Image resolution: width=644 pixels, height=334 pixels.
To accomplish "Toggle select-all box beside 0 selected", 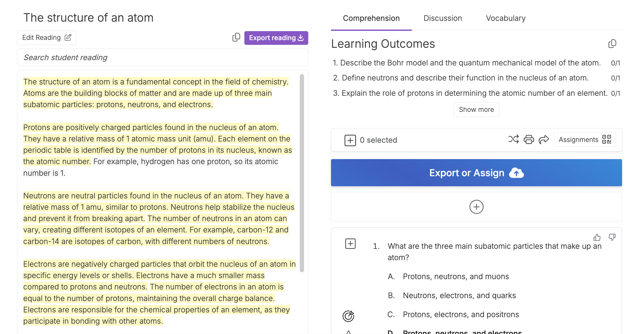I will point(350,140).
